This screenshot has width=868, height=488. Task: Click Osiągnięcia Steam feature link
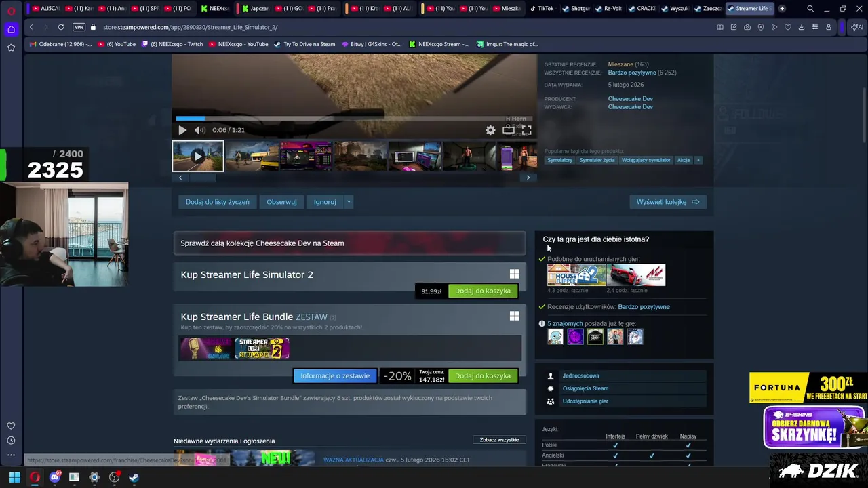pyautogui.click(x=585, y=389)
